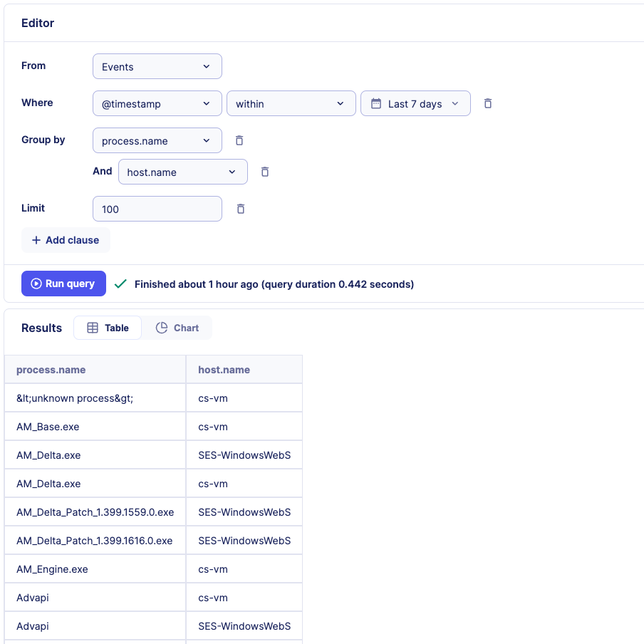Select the &lt;unknown process&gt; cell
This screenshot has height=644, width=644.
pos(95,398)
